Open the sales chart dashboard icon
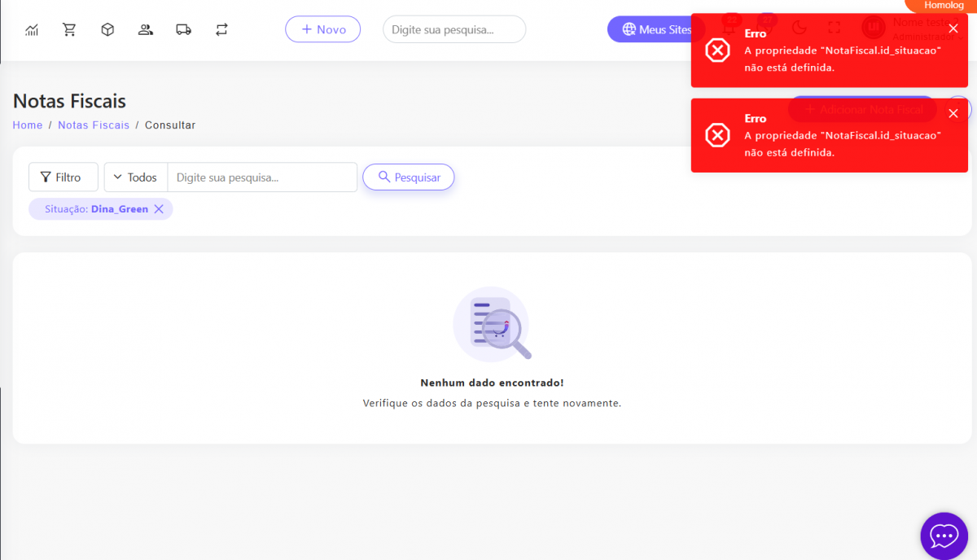 (32, 30)
